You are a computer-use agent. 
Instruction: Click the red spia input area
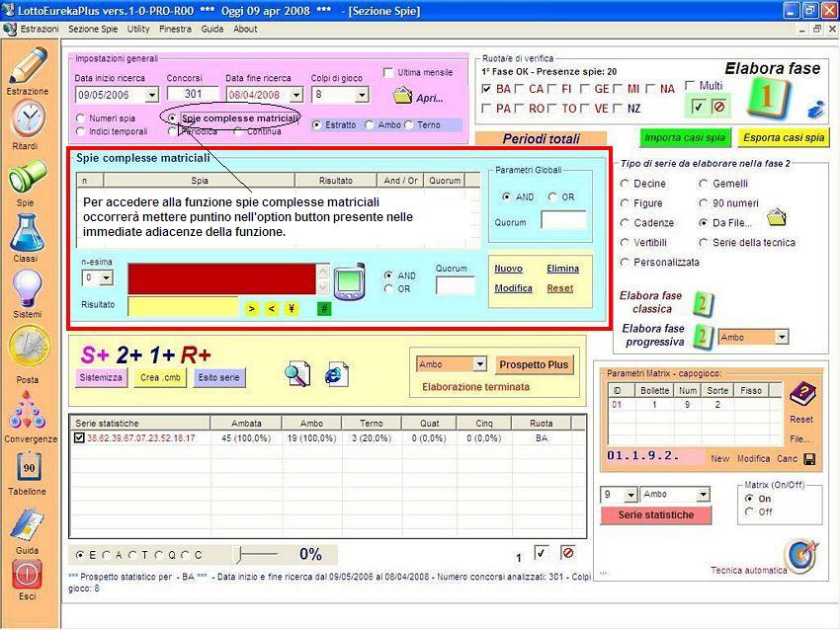(221, 278)
